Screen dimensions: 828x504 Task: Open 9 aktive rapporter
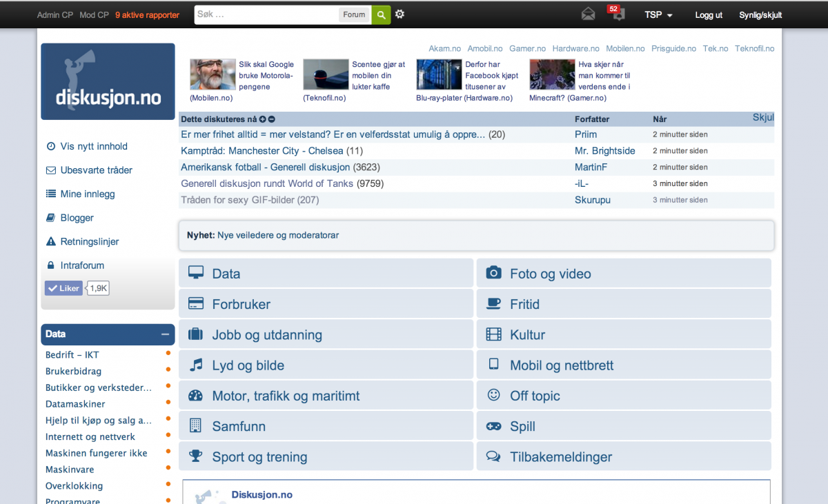[147, 14]
